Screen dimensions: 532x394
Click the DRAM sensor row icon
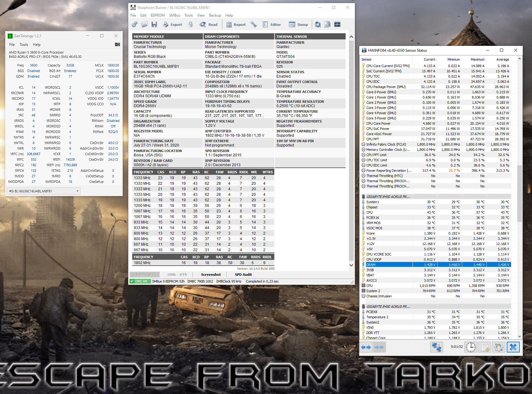pos(363,265)
